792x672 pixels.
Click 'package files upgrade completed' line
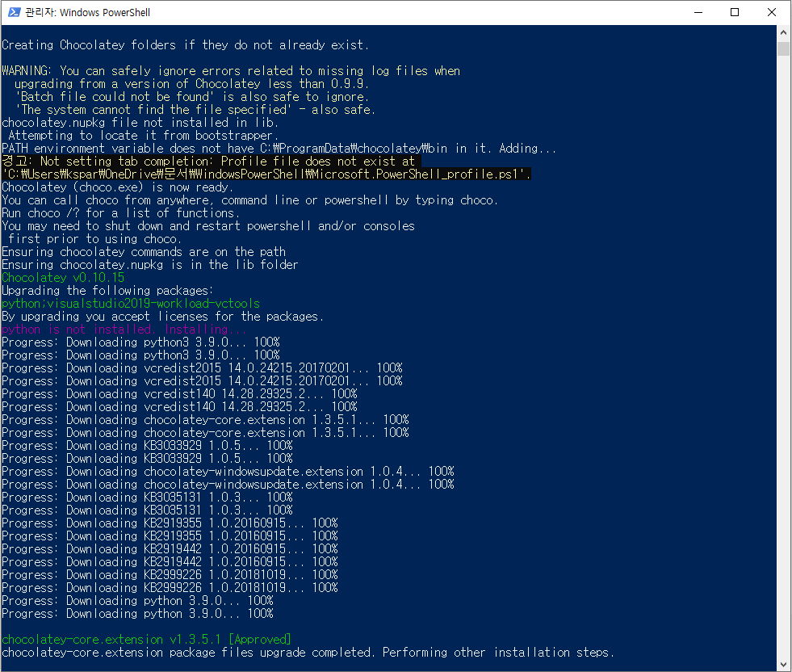(x=308, y=653)
